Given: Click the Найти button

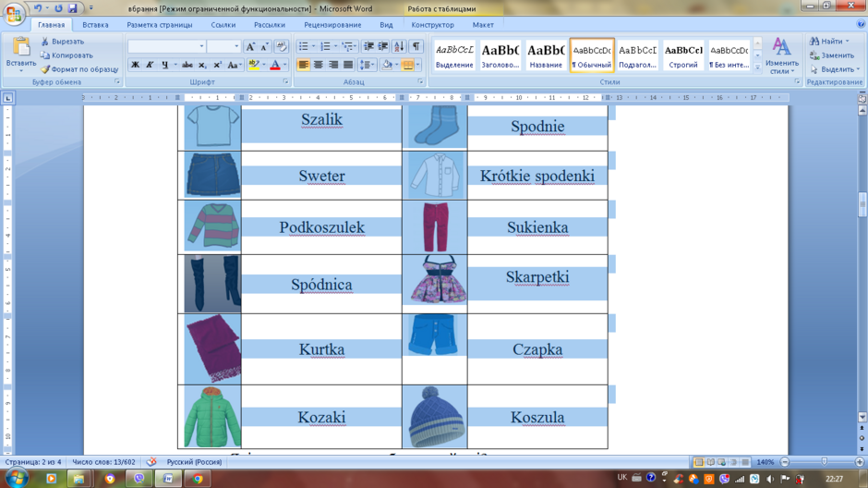Looking at the screenshot, I should pos(828,42).
